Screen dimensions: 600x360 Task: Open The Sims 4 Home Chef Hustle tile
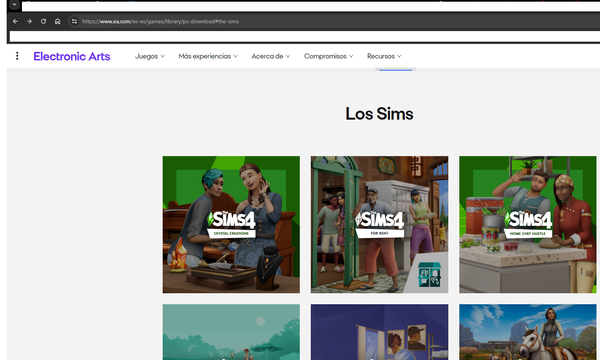coord(528,225)
